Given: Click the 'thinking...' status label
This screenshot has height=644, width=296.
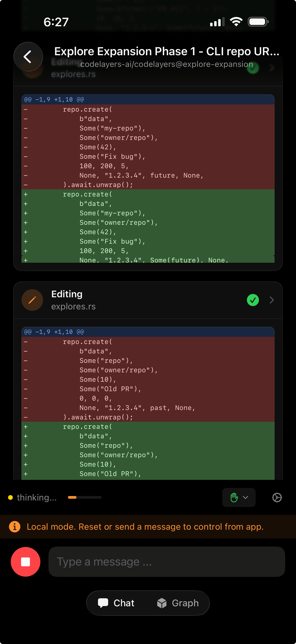Looking at the screenshot, I should pos(37,497).
